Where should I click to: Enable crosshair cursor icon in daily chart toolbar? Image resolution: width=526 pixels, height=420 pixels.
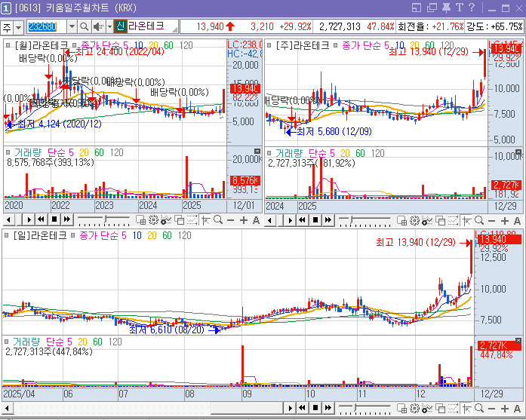point(466,408)
